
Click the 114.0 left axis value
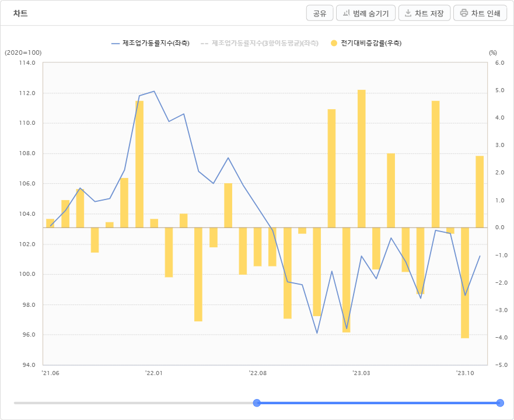27,62
